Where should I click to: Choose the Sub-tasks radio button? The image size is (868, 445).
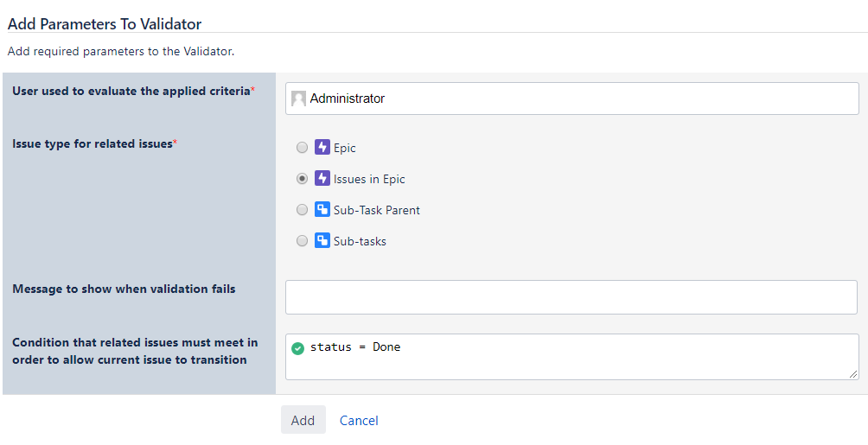point(303,241)
